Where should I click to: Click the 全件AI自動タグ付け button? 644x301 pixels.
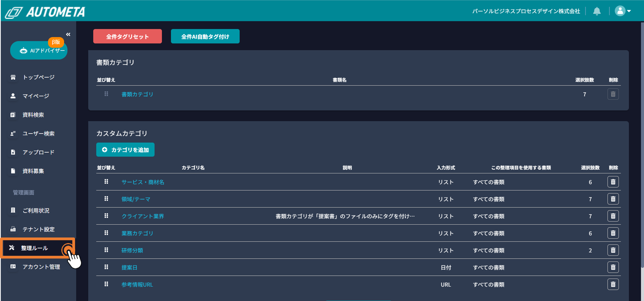[x=205, y=36]
